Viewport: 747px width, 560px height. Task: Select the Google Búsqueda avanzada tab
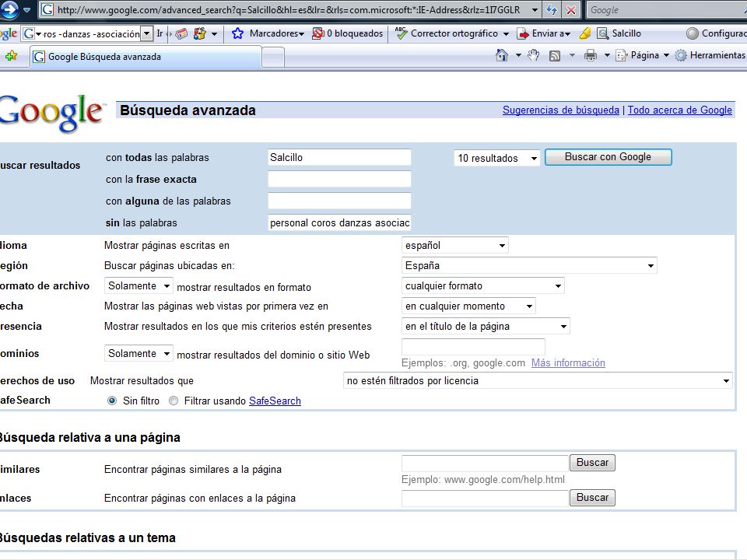(x=146, y=57)
